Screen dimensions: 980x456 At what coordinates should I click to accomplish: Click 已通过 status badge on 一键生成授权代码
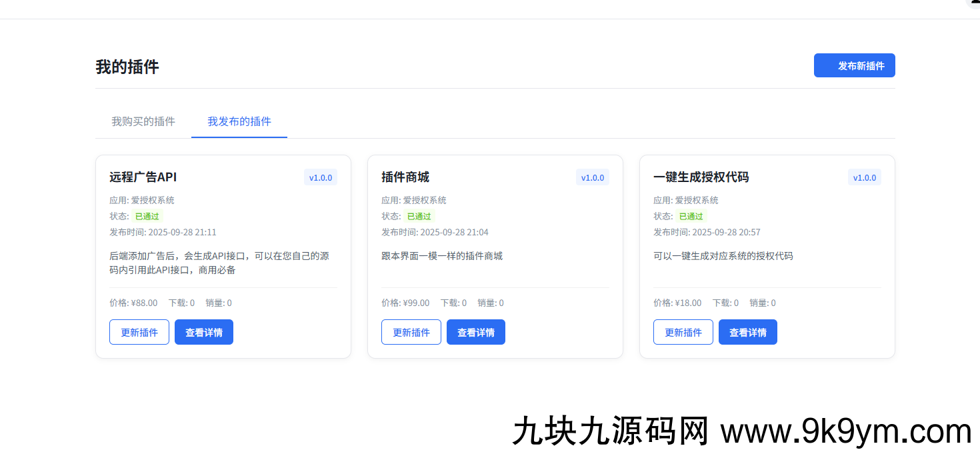click(690, 216)
